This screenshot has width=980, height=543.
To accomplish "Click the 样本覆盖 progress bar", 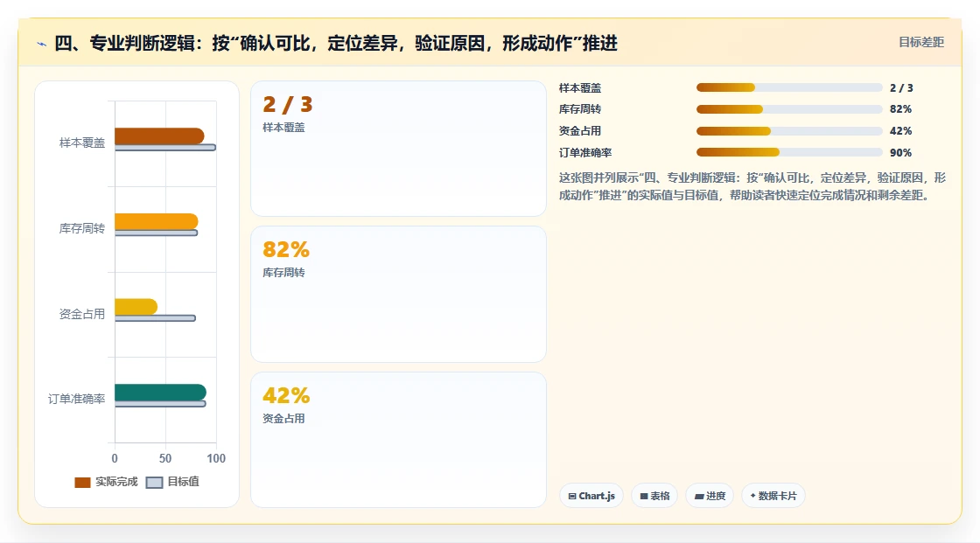I will tap(788, 87).
